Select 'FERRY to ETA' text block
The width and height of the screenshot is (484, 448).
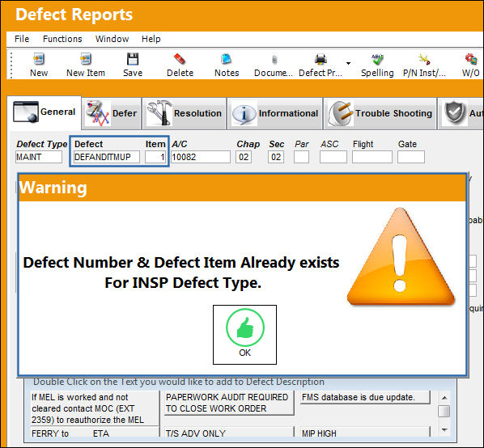pos(95,433)
